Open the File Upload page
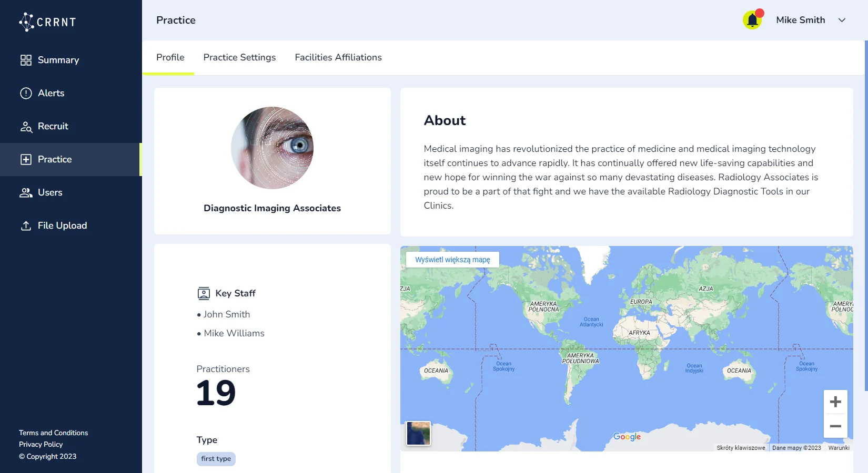 click(62, 225)
